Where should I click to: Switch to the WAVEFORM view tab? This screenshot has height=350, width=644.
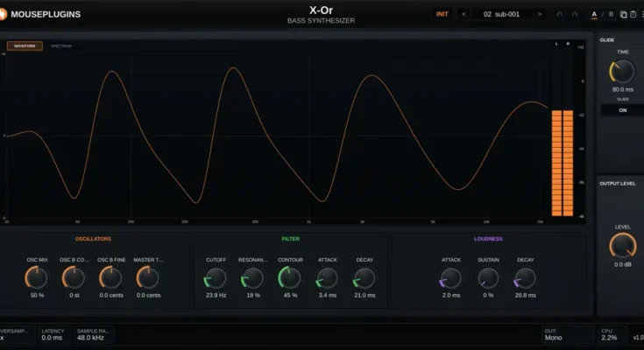click(25, 46)
